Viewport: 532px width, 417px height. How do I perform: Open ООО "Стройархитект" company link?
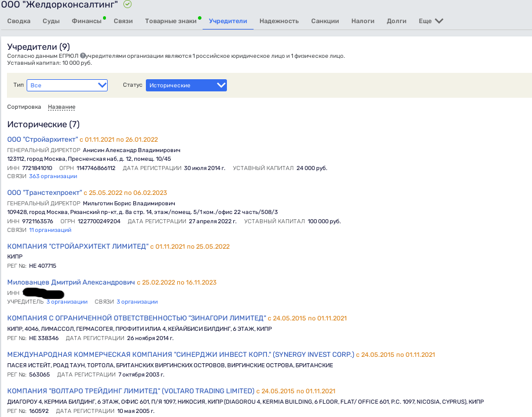(x=42, y=139)
